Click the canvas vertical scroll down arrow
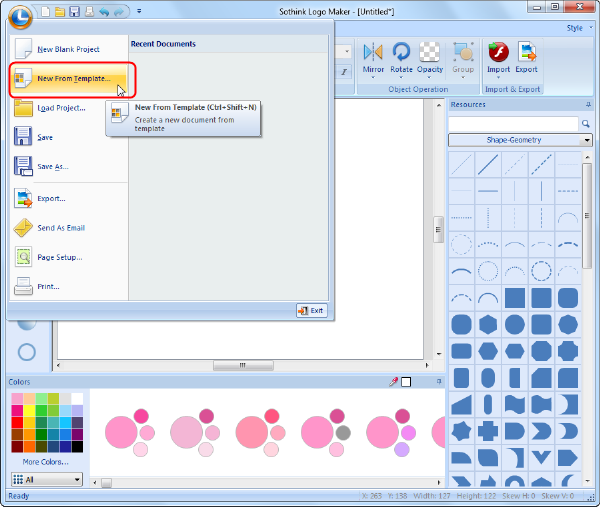600x507 pixels. 439,354
